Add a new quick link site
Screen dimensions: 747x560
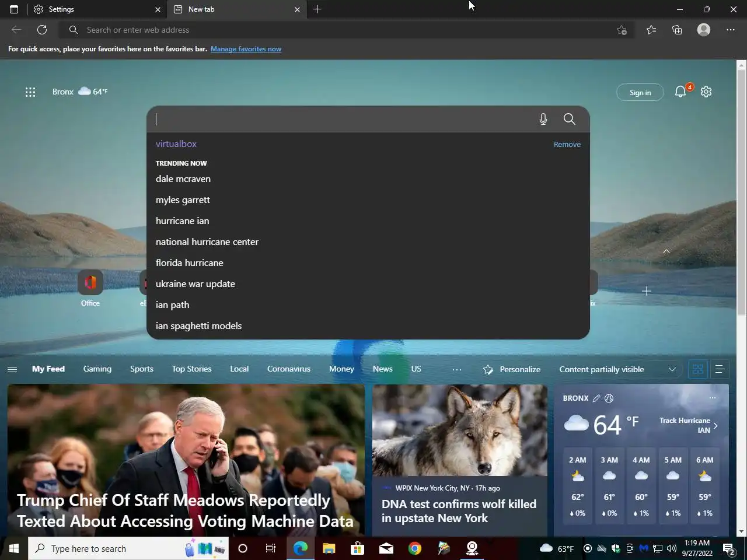(x=646, y=290)
